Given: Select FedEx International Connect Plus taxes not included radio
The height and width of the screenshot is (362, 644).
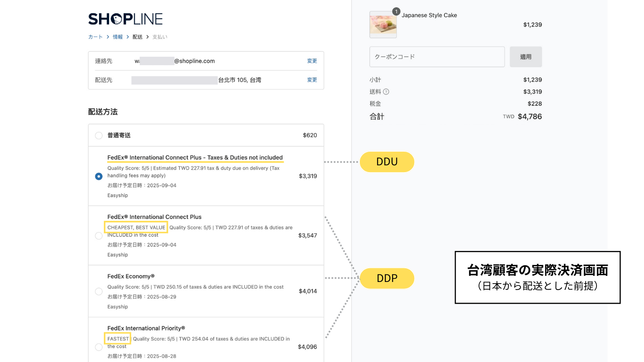Looking at the screenshot, I should tap(99, 176).
